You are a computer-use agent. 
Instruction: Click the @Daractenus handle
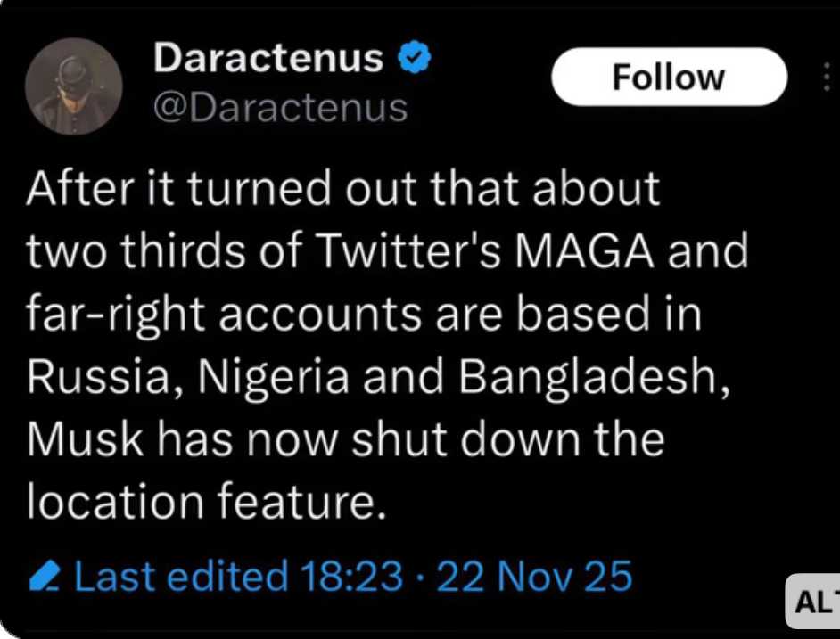(x=281, y=108)
